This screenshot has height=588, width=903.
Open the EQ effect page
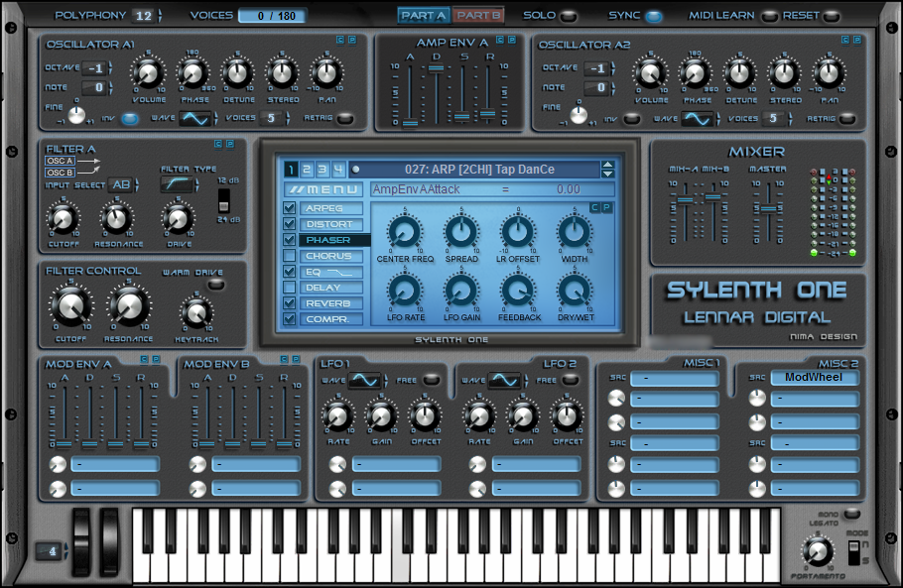331,272
